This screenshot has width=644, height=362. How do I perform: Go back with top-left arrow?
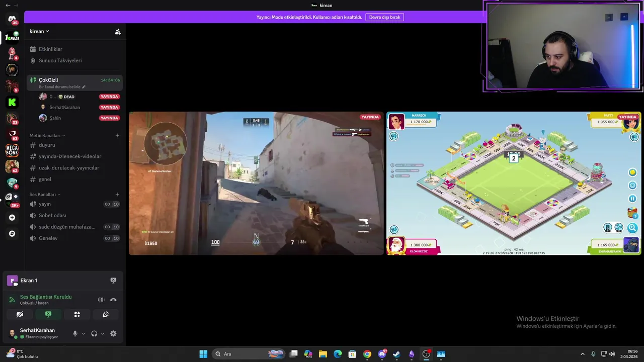point(8,5)
